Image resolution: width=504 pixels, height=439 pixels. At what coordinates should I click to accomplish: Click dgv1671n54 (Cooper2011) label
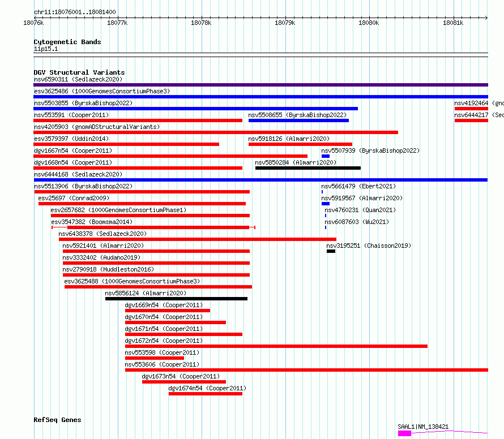(164, 329)
